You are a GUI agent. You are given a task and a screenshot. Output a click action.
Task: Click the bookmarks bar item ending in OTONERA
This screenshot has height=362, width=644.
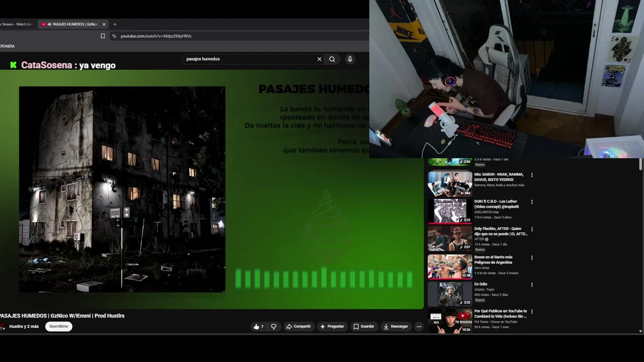click(x=8, y=46)
